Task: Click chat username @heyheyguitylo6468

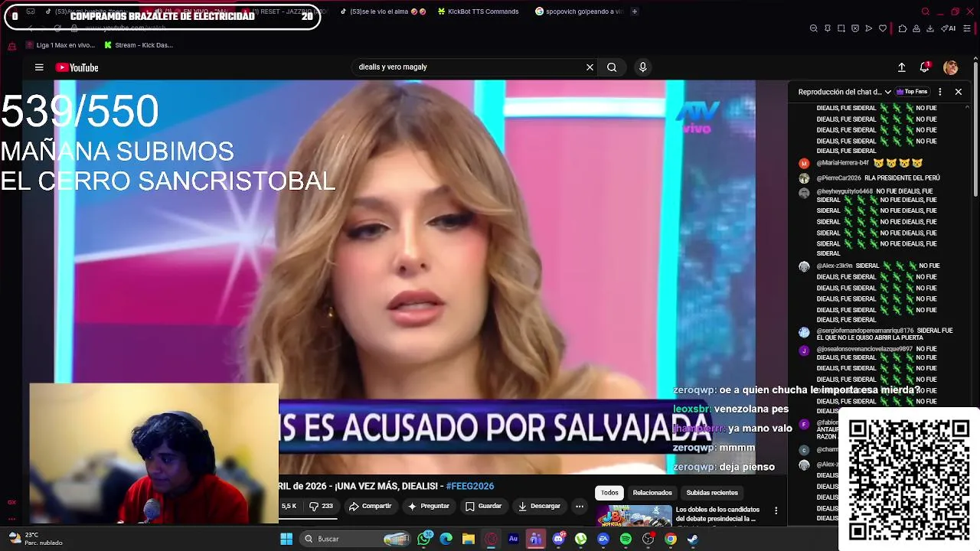Action: [844, 191]
